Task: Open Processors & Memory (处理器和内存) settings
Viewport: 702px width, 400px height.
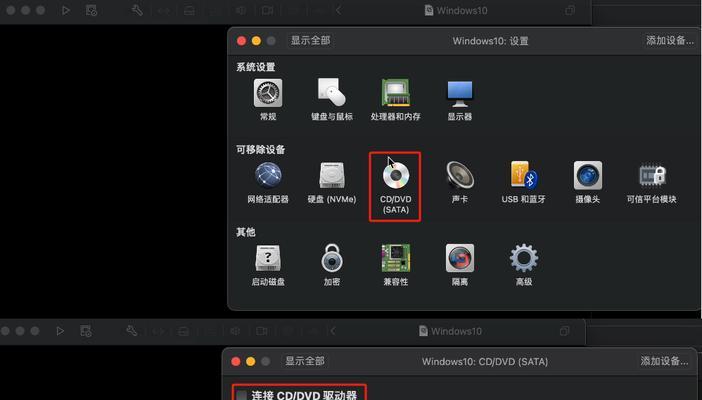Action: click(x=396, y=93)
